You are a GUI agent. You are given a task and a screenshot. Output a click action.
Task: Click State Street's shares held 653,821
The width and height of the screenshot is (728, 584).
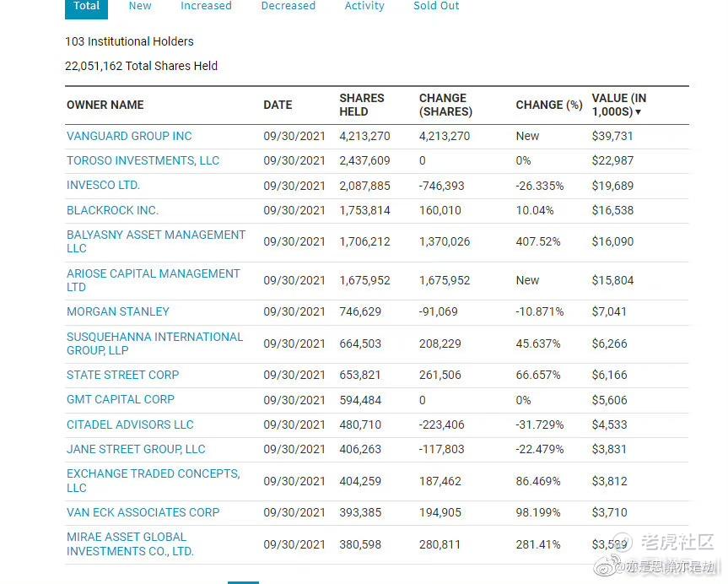(x=360, y=375)
